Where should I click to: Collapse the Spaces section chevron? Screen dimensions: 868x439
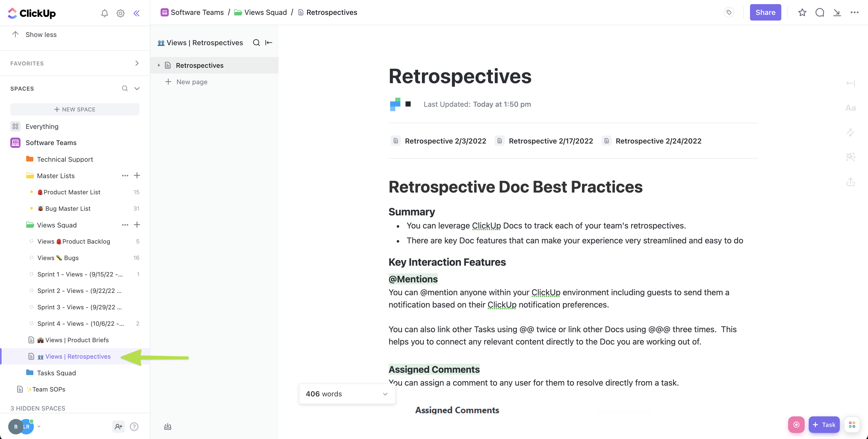tap(137, 89)
